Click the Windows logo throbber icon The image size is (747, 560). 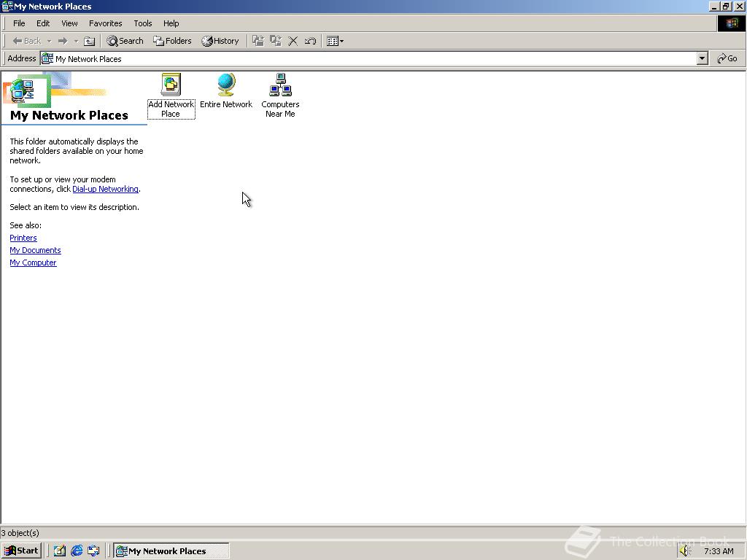click(x=731, y=23)
